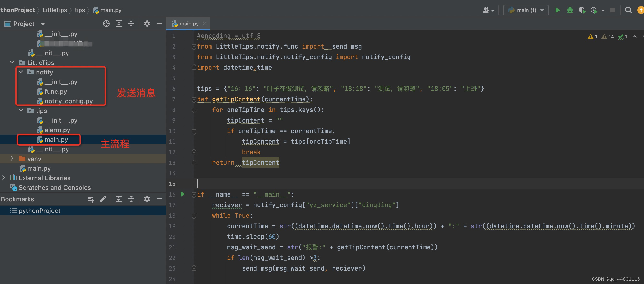
Task: Click the tips breadcrumb
Action: (80, 10)
